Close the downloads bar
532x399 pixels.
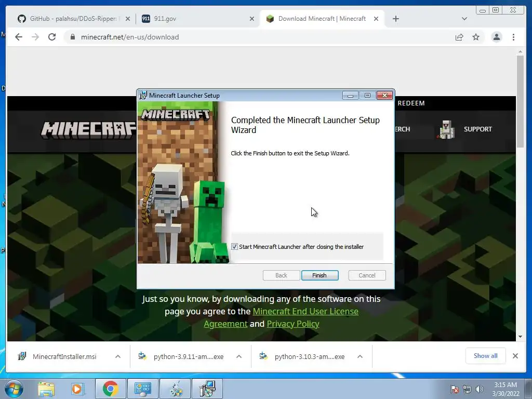tap(515, 356)
